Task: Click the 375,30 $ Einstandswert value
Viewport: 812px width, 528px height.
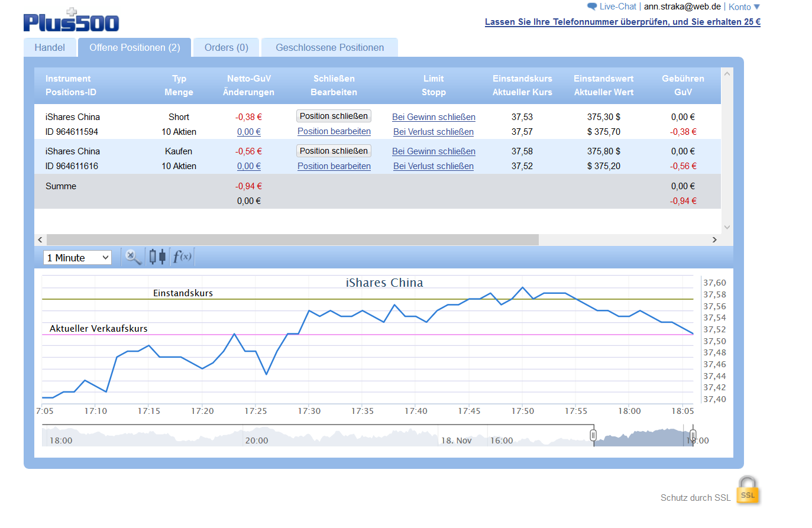Action: pyautogui.click(x=604, y=117)
